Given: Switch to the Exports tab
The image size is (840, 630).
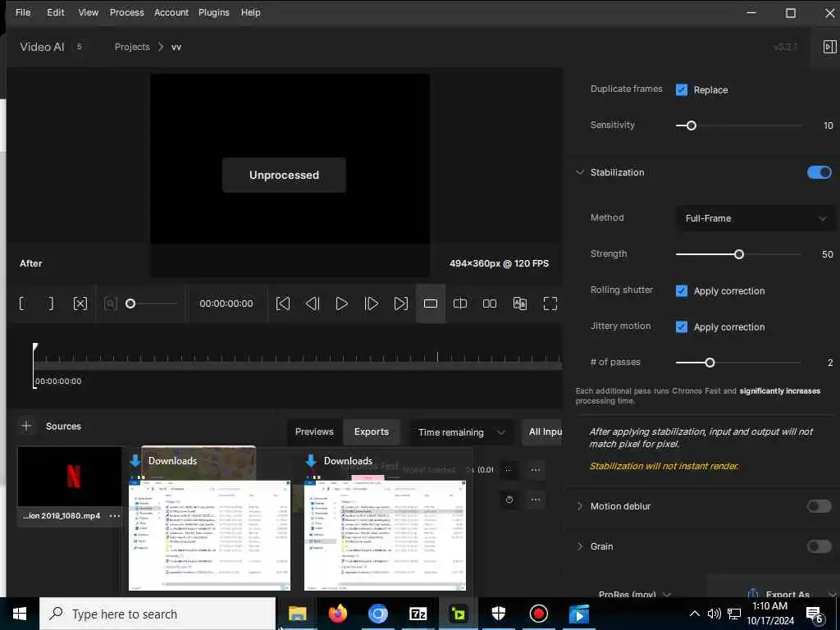Looking at the screenshot, I should (x=372, y=431).
